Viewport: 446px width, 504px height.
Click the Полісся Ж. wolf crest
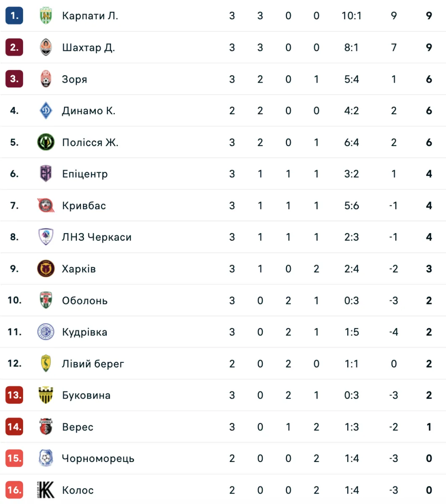point(46,142)
